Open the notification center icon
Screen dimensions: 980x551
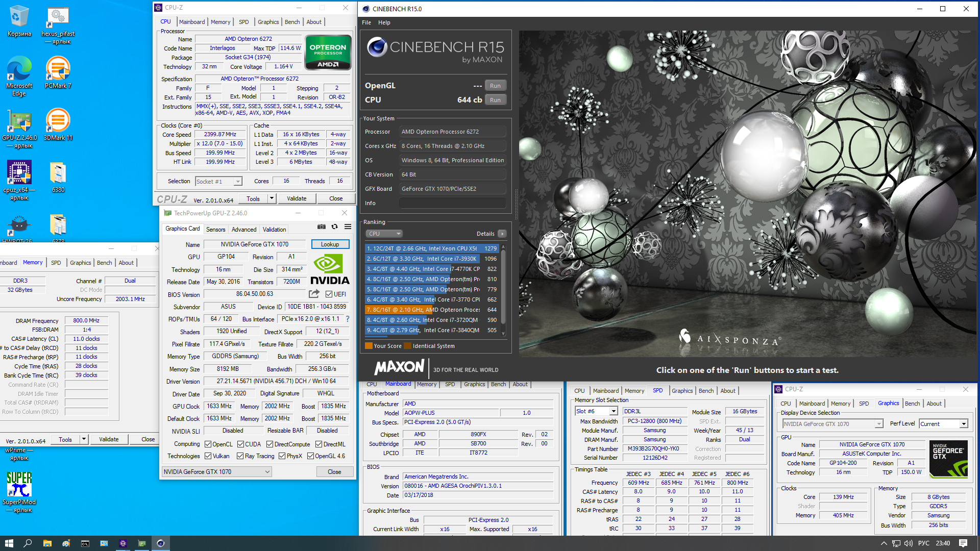963,543
